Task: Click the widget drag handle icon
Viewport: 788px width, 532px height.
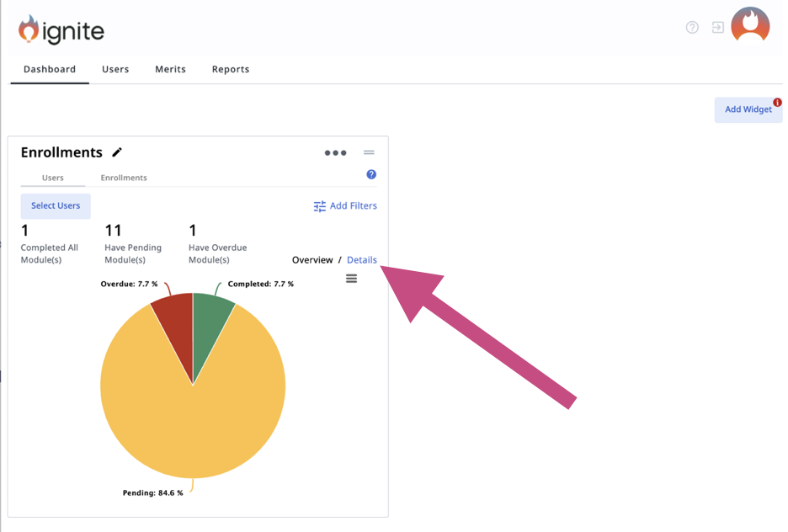Action: click(x=369, y=152)
